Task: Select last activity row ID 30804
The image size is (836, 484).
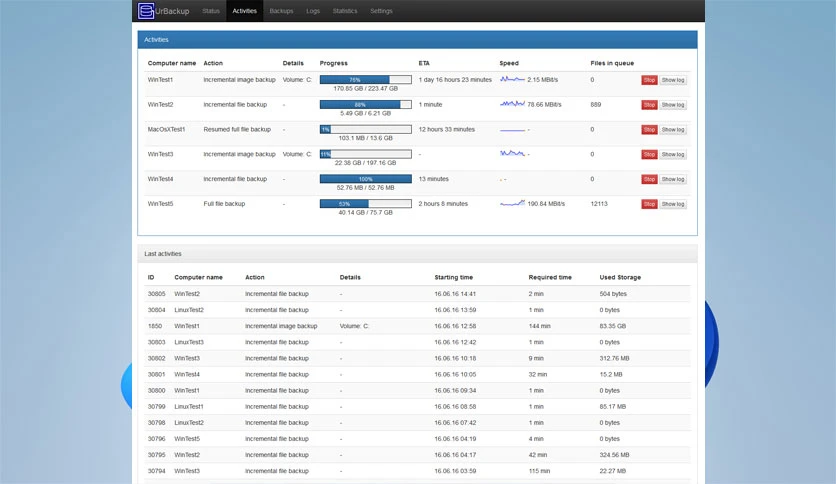Action: [417, 310]
